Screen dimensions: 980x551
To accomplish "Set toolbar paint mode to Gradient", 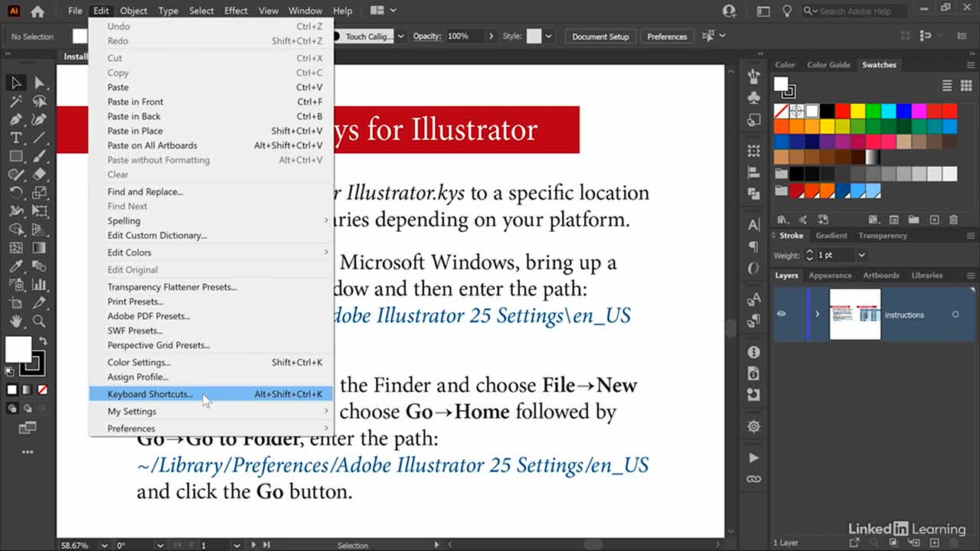I will pyautogui.click(x=25, y=390).
